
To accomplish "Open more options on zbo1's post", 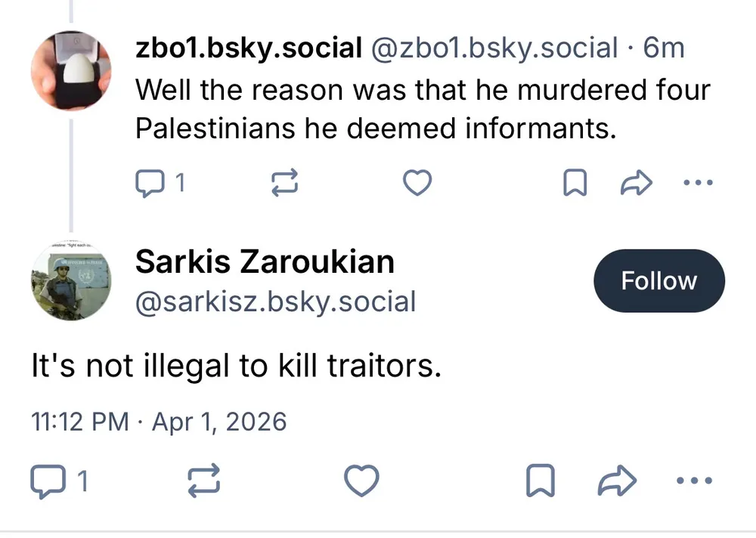I will point(697,182).
